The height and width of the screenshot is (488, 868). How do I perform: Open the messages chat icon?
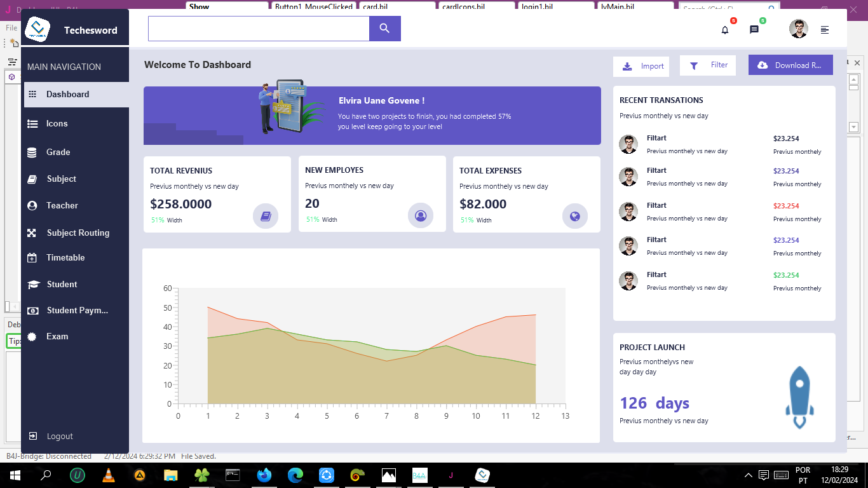pyautogui.click(x=754, y=30)
